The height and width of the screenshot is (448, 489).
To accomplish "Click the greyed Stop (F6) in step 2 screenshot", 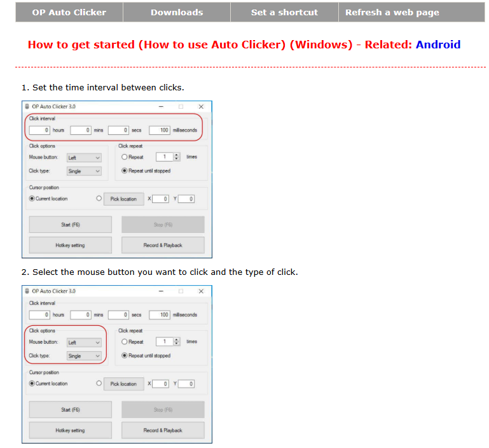I will tap(163, 410).
